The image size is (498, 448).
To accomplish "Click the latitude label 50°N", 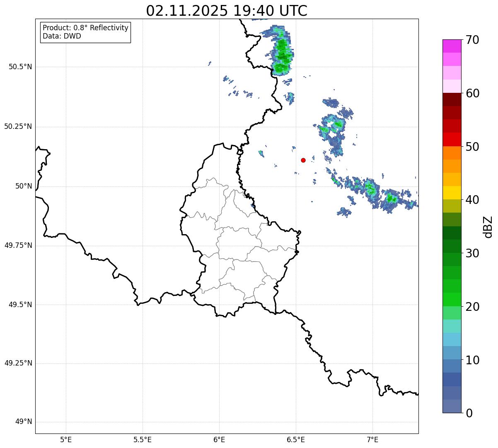I will (x=24, y=186).
